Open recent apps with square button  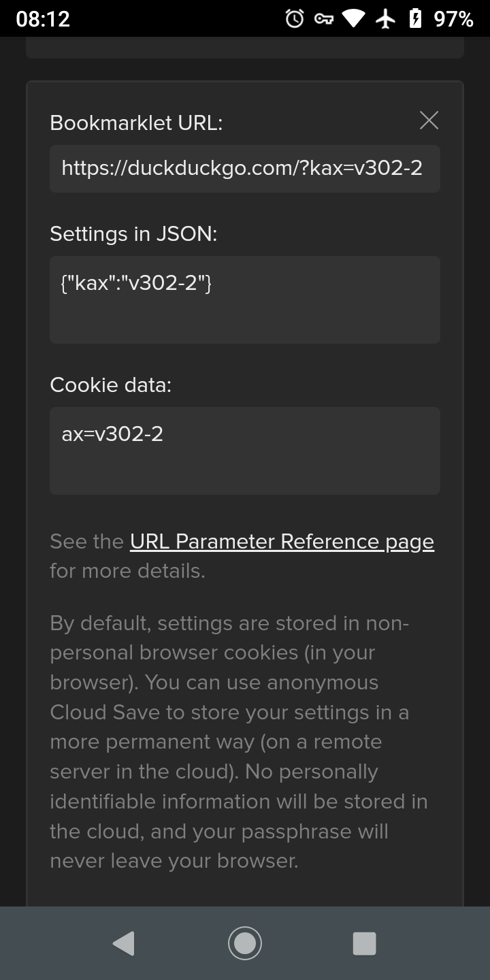pos(365,943)
